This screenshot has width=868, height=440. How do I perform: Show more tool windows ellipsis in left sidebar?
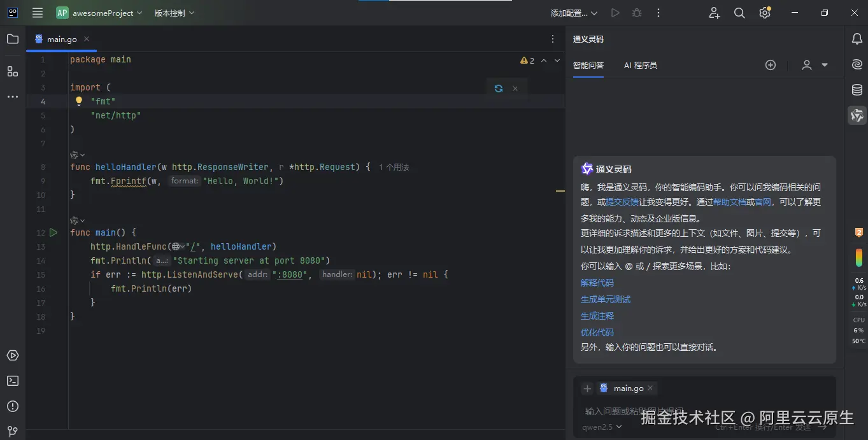13,97
